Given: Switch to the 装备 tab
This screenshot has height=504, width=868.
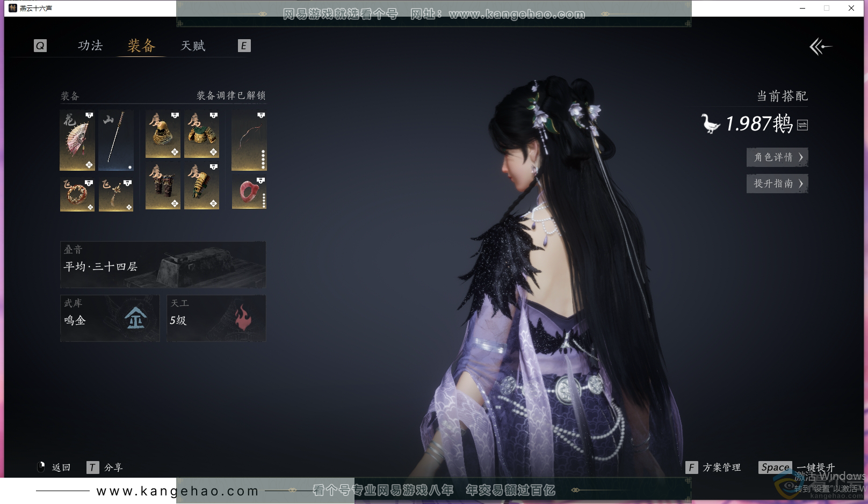Looking at the screenshot, I should (141, 46).
